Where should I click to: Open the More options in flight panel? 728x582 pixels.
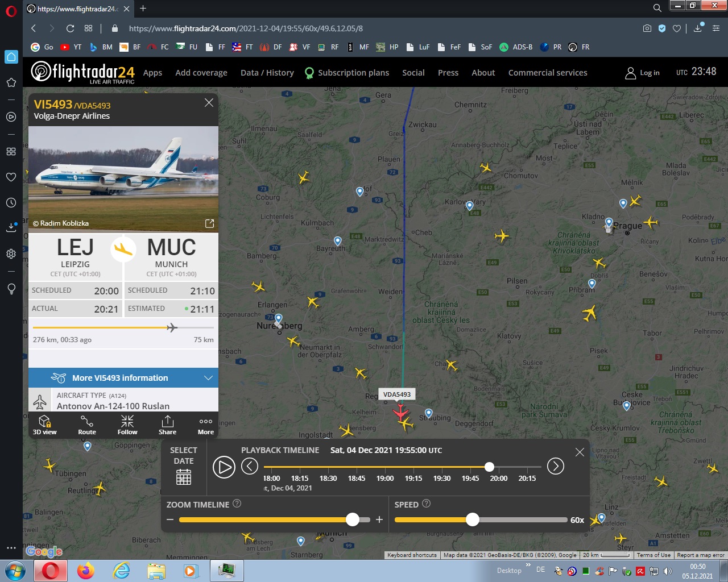click(206, 425)
